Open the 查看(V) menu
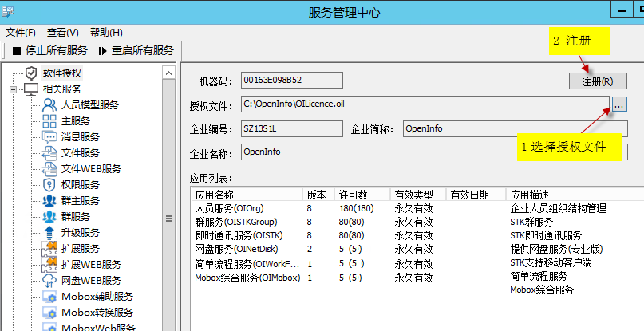 [62, 33]
